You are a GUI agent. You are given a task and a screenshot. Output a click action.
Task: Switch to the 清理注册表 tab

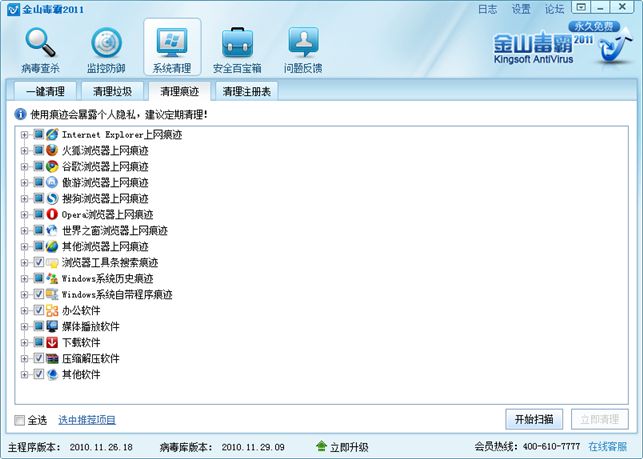(x=247, y=92)
